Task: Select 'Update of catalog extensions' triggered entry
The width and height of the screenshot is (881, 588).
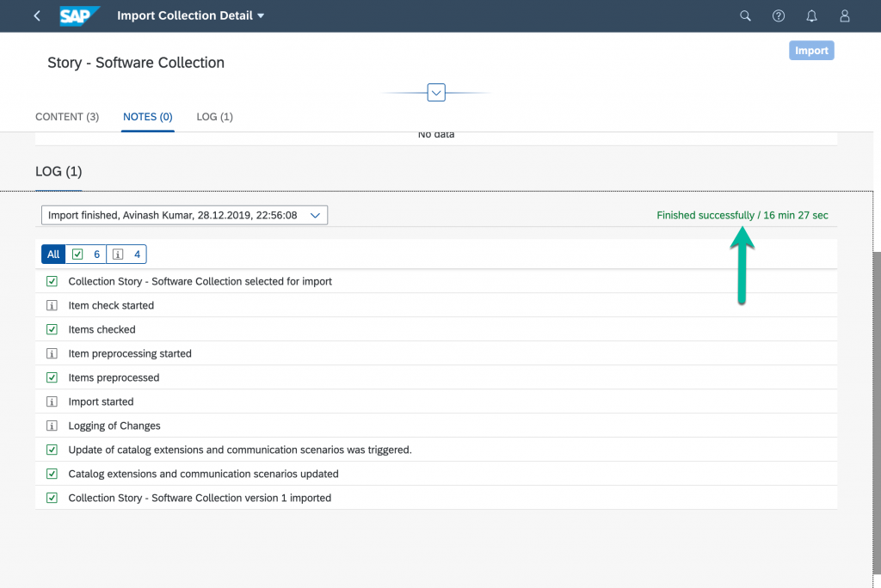Action: tap(240, 450)
